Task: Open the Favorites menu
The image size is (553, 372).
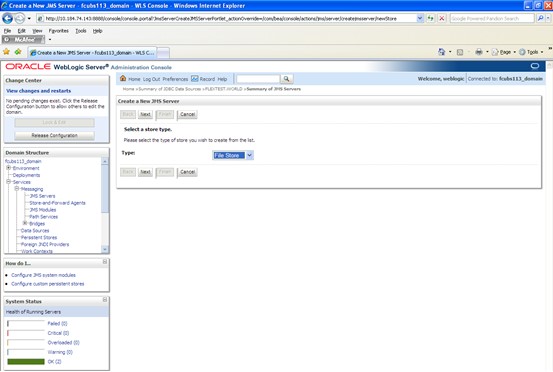Action: (59, 31)
